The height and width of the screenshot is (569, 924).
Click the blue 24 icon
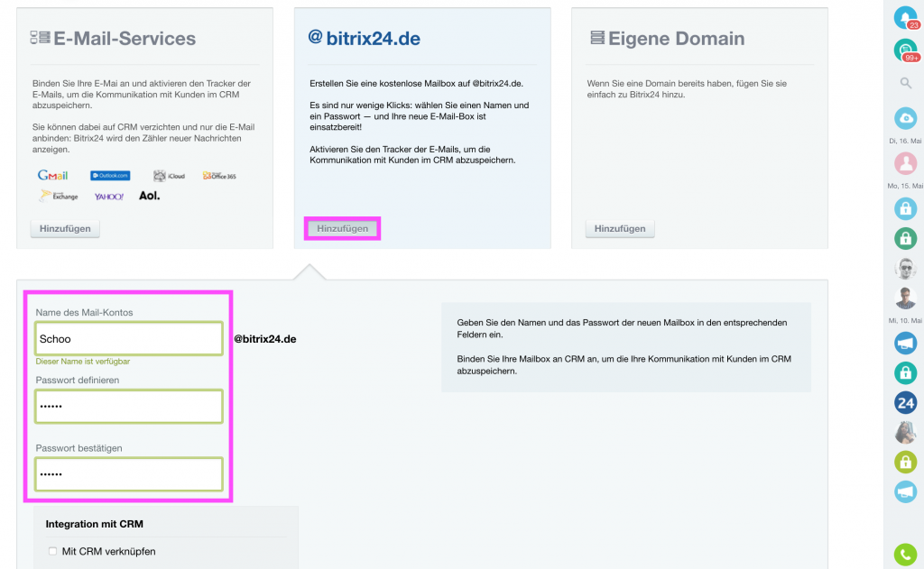pos(906,403)
